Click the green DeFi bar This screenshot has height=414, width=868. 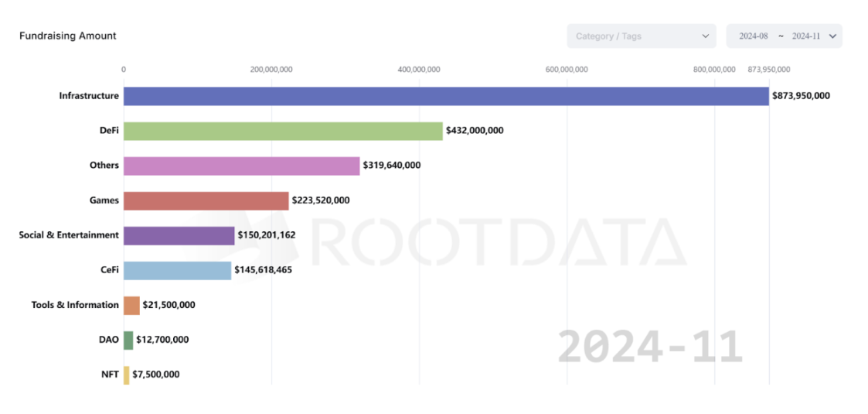coord(283,131)
